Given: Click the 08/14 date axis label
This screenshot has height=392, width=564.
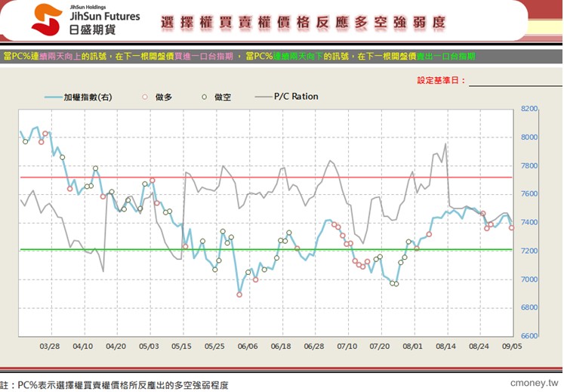Looking at the screenshot, I should tap(446, 346).
